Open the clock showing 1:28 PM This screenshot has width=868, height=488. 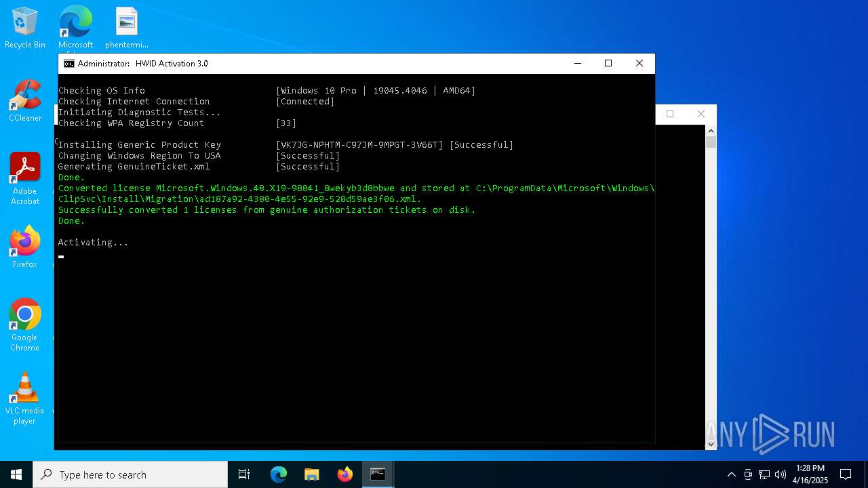click(810, 474)
